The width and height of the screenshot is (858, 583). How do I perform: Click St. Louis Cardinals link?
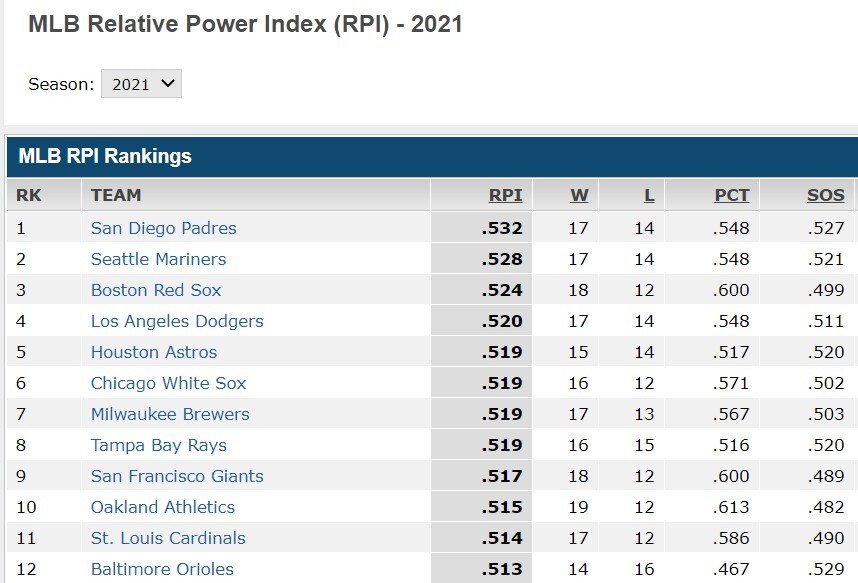point(167,538)
